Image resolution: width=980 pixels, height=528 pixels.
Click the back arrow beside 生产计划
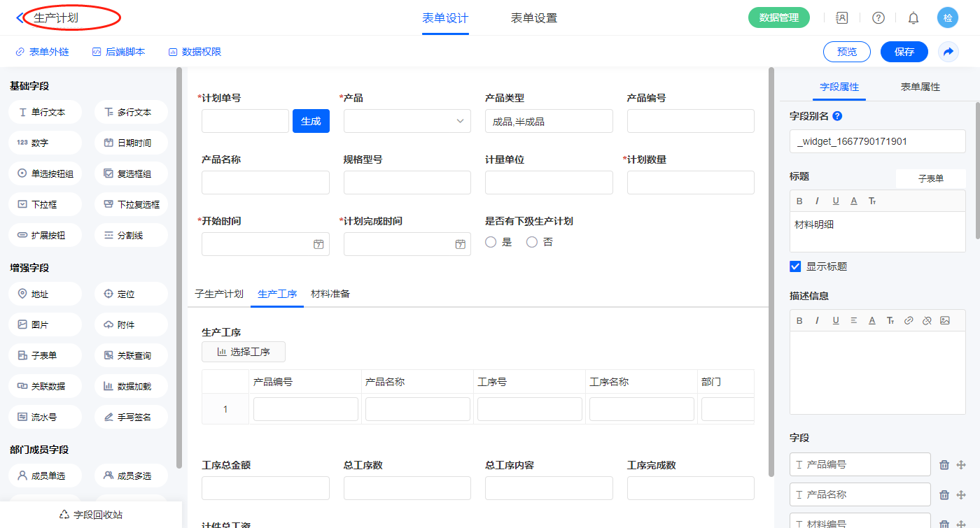(x=19, y=18)
